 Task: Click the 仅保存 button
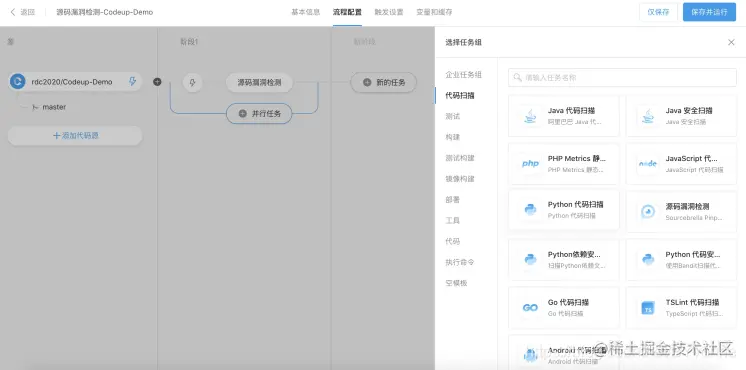[x=658, y=12]
